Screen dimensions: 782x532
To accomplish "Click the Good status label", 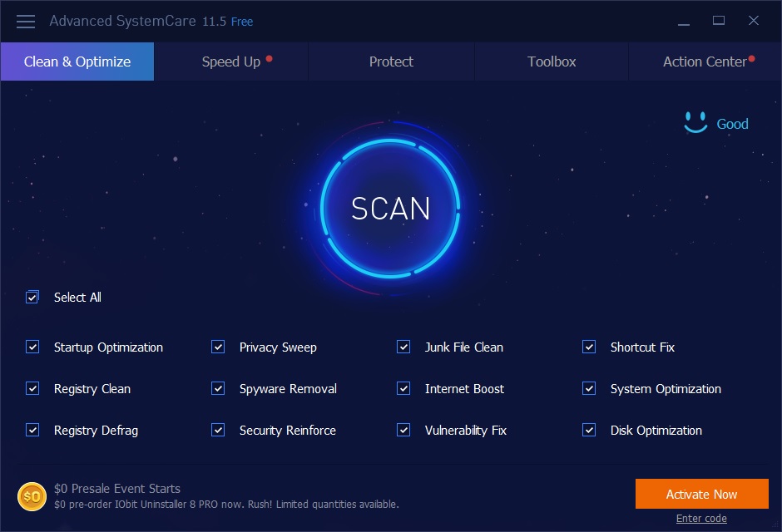I will point(732,124).
